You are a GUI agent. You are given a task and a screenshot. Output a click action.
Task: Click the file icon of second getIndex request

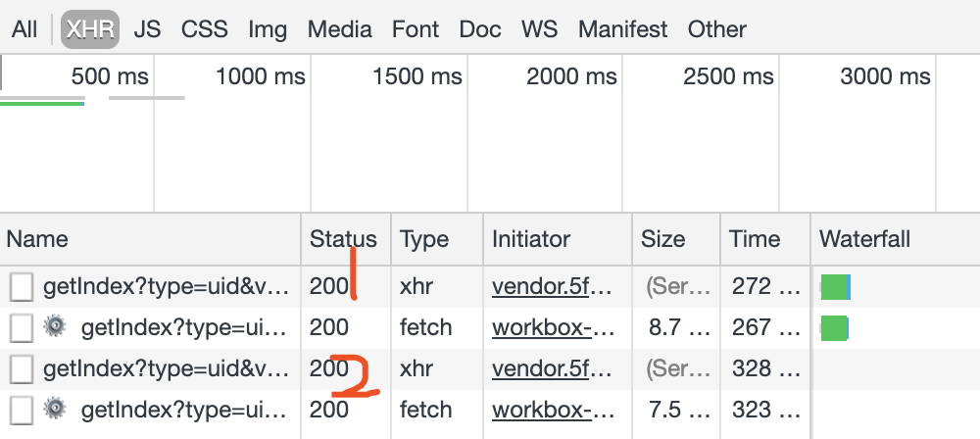22,328
